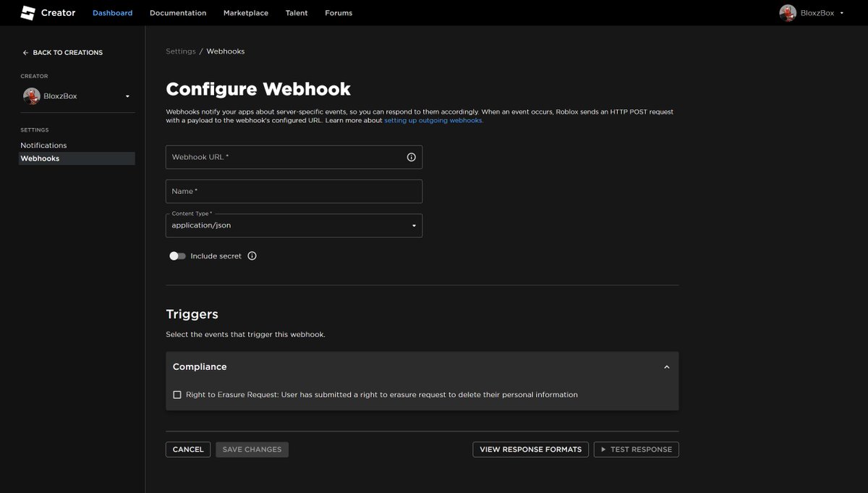
Task: Click the info icon beside Include secret
Action: (x=251, y=255)
